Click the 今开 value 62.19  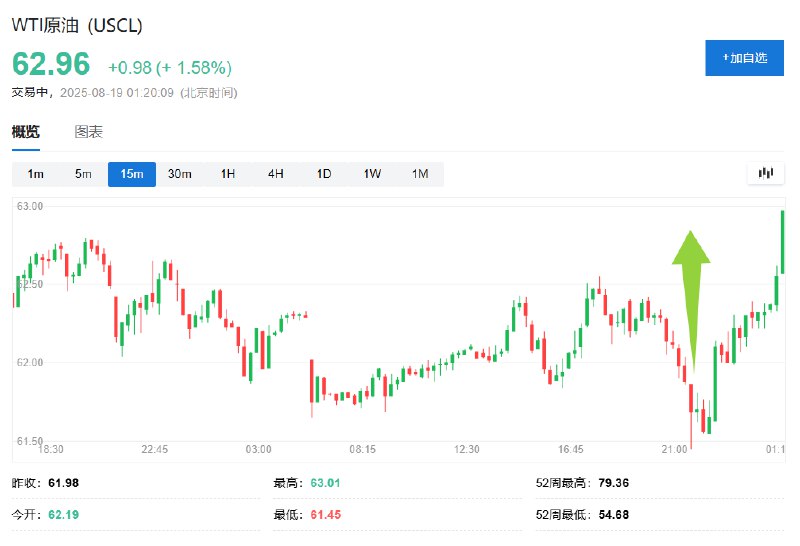click(x=63, y=514)
